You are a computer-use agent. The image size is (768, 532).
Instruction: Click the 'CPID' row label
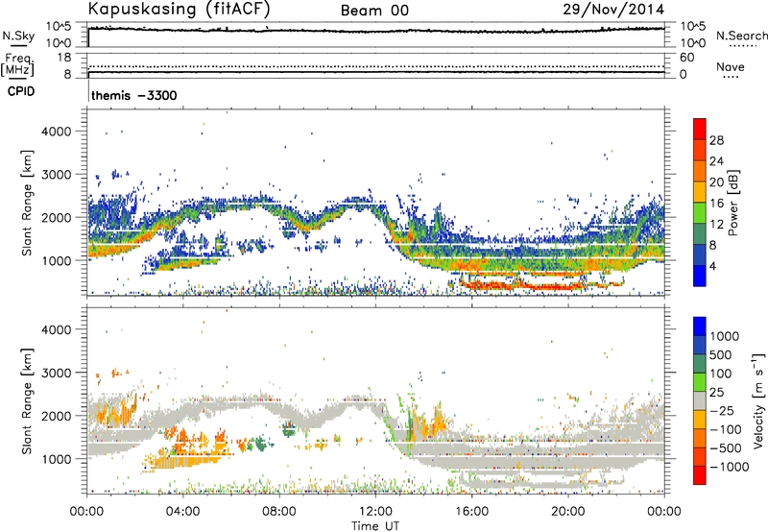tap(21, 91)
